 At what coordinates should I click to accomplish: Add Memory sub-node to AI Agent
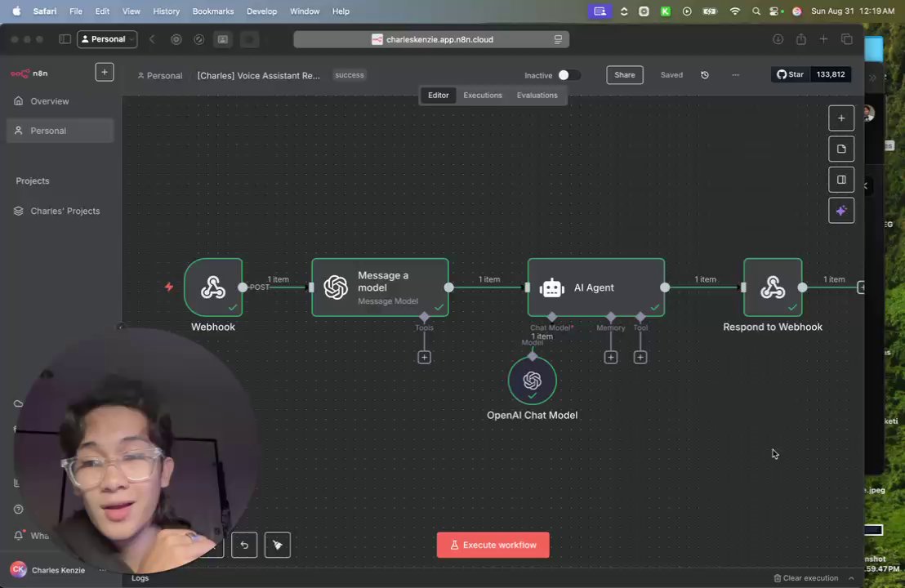coord(611,357)
